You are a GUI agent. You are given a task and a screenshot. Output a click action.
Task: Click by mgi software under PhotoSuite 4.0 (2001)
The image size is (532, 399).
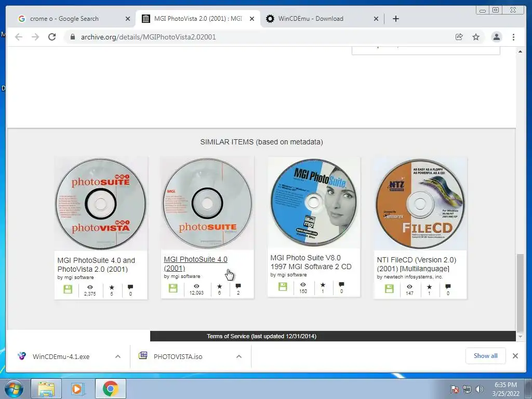(182, 276)
